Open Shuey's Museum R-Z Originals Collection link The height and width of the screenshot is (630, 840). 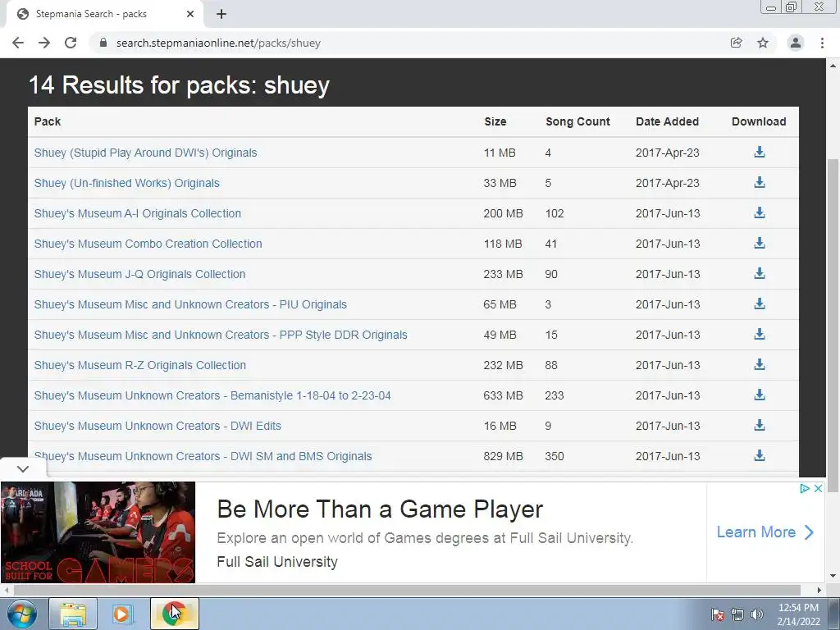point(139,365)
